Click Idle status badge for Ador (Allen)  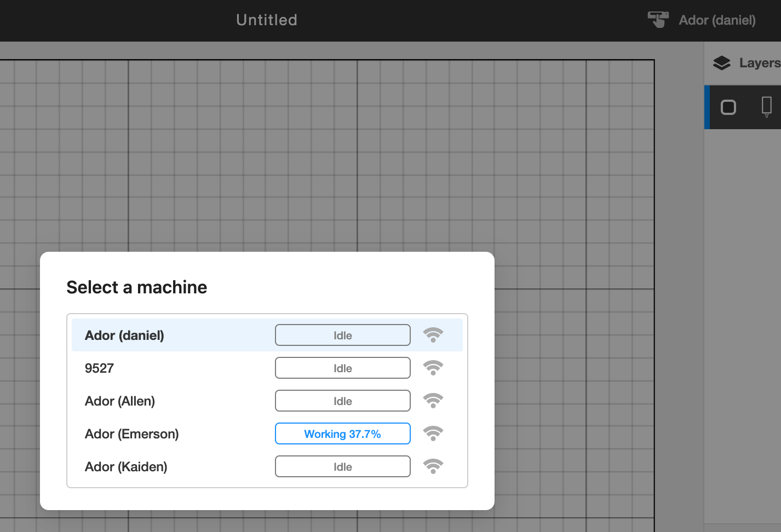point(343,401)
